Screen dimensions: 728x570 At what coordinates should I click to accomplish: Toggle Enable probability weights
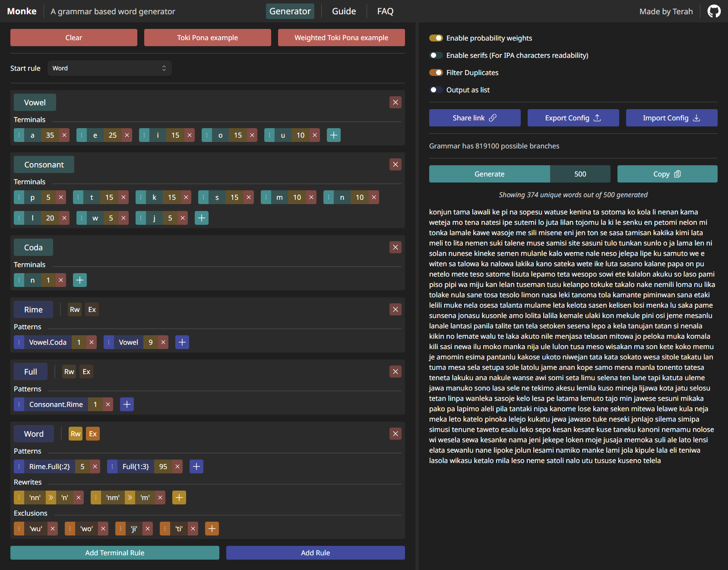[x=436, y=38]
